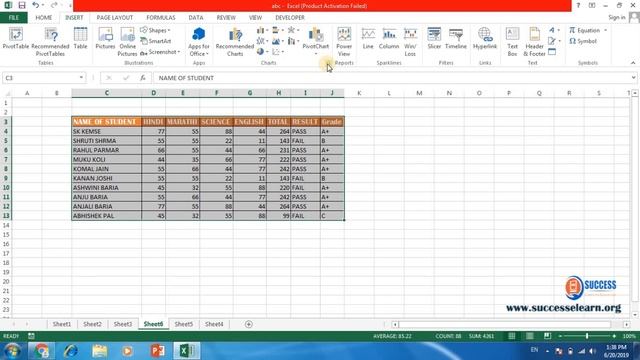
Task: Click zoom out minus button
Action: coord(560,336)
